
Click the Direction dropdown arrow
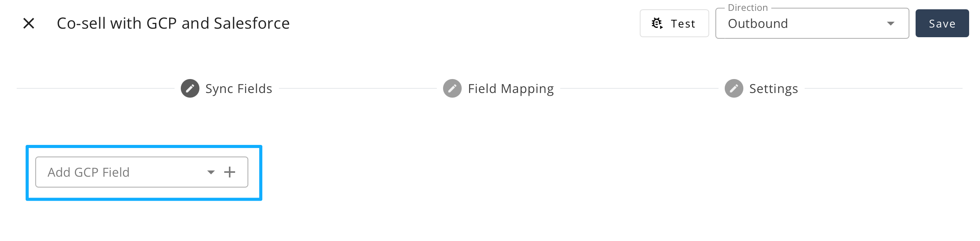890,24
